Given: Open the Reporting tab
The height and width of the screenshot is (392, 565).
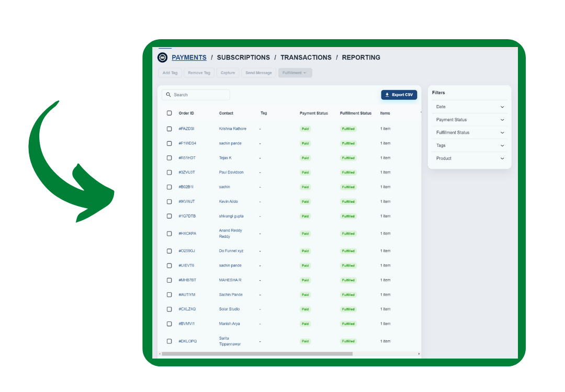Looking at the screenshot, I should (361, 57).
